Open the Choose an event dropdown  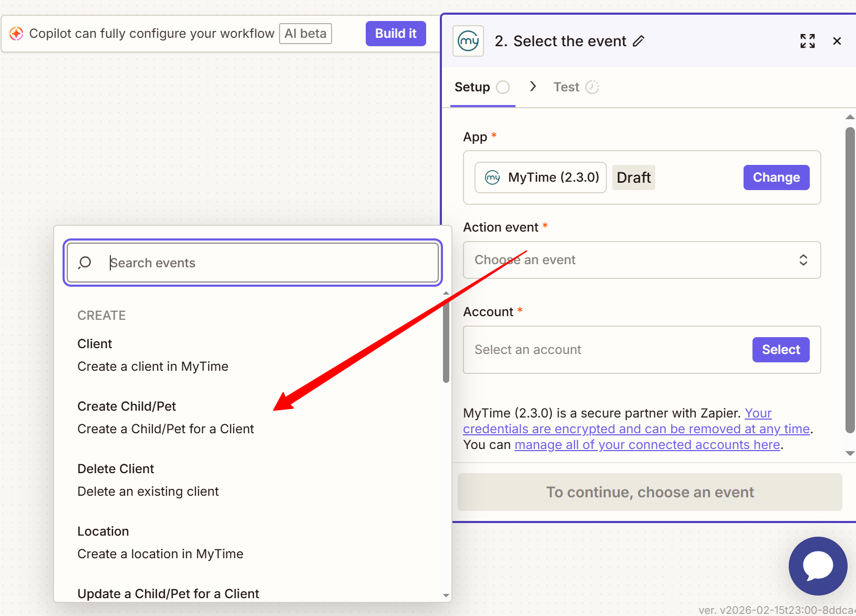tap(642, 260)
